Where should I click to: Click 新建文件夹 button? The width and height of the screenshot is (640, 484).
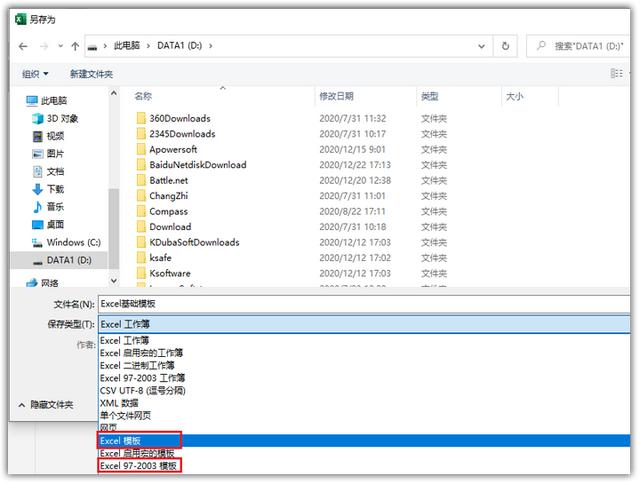tap(91, 74)
